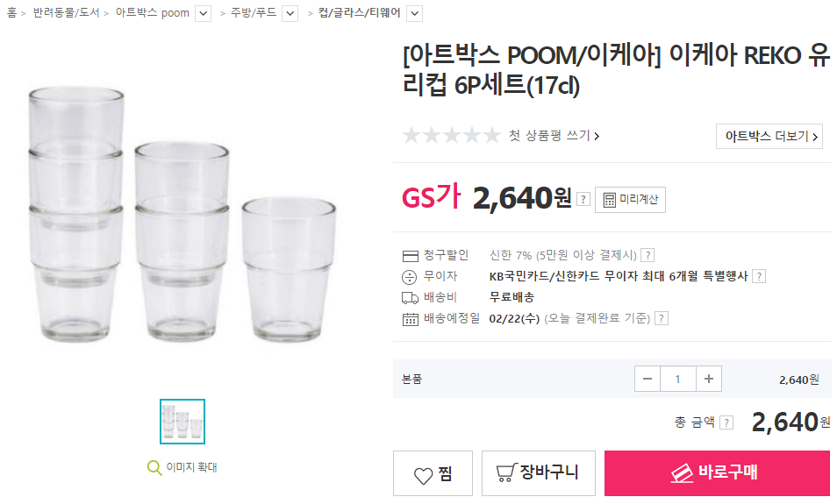This screenshot has height=504, width=837.
Task: Click 아트박스 더보기 button
Action: pyautogui.click(x=769, y=136)
